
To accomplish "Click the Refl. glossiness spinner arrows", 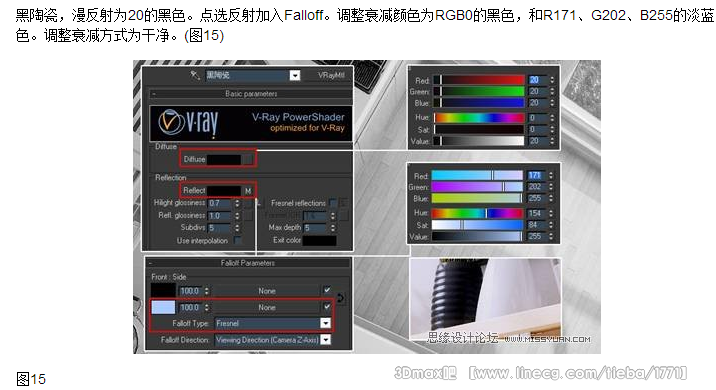I will pyautogui.click(x=237, y=216).
